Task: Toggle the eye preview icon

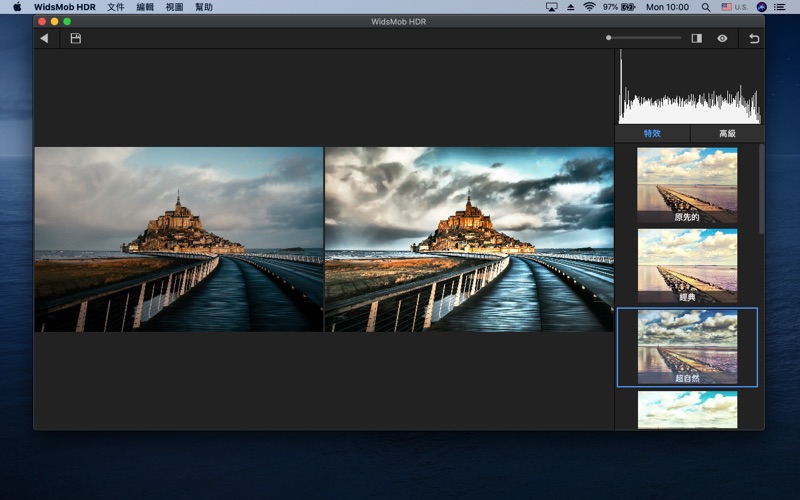Action: click(x=722, y=38)
